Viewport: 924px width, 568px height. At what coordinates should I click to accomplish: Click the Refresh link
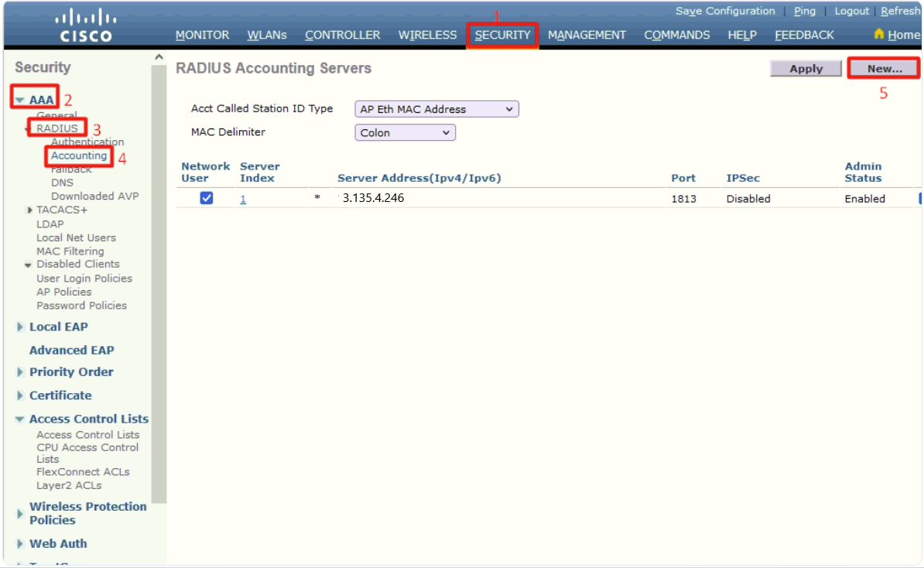[x=901, y=11]
